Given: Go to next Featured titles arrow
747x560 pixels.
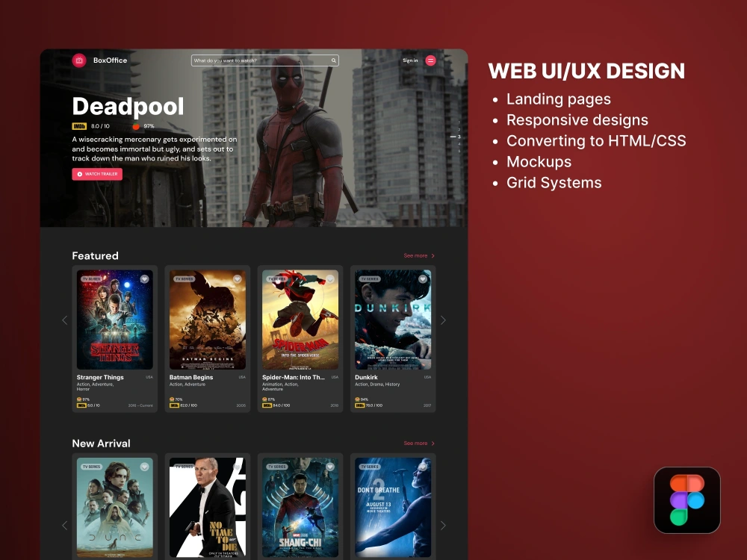Looking at the screenshot, I should point(443,320).
